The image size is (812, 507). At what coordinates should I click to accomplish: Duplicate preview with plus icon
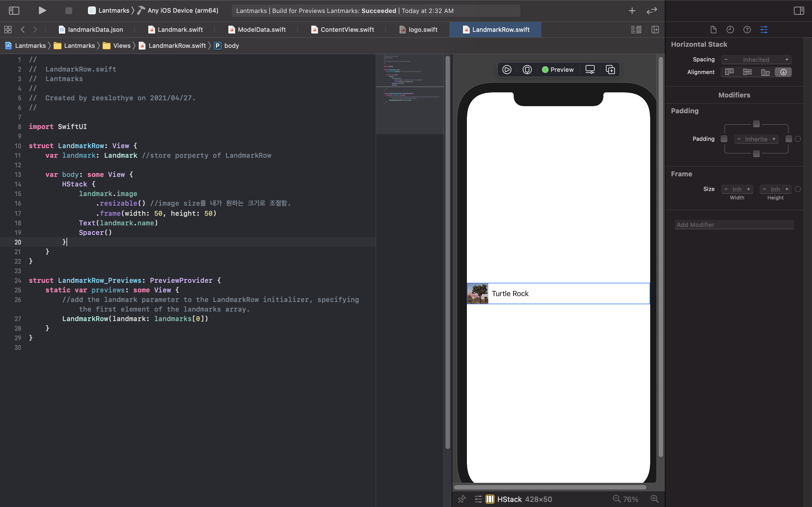point(610,69)
